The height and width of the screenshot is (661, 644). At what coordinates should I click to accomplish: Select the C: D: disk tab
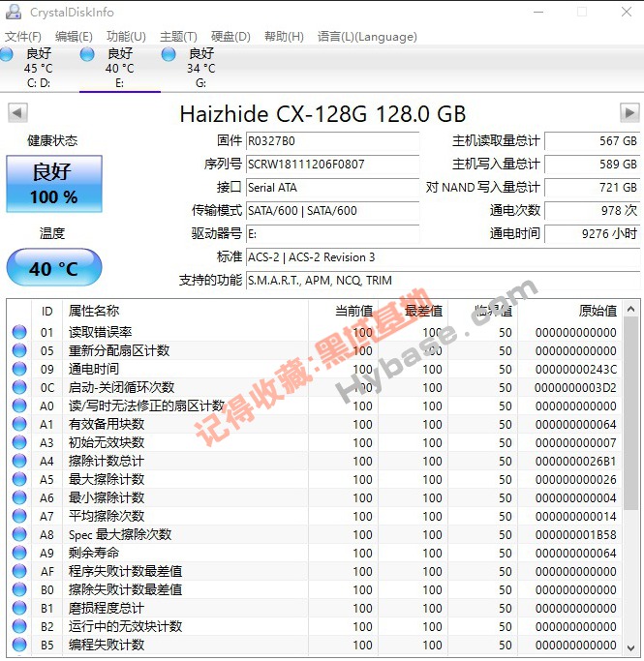pos(38,68)
